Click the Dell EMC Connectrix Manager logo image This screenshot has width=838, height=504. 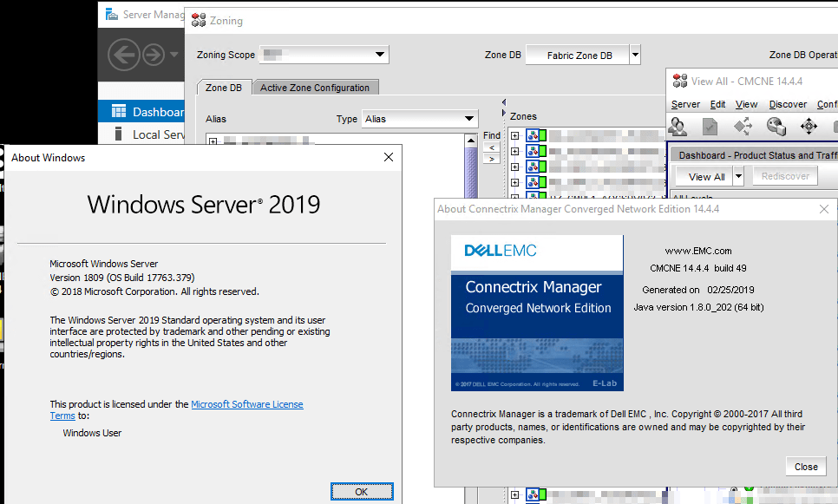coord(537,312)
